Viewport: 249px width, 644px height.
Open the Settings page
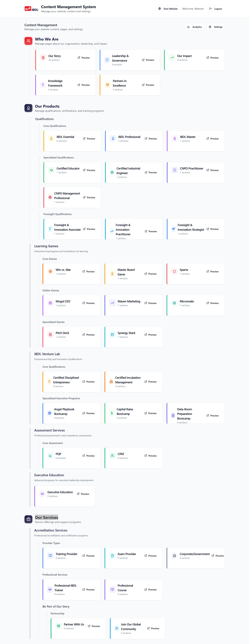pos(216,27)
